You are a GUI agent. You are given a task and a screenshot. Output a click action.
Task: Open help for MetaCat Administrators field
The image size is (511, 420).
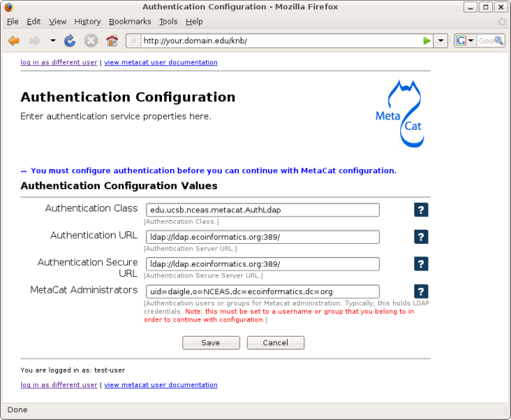(421, 291)
